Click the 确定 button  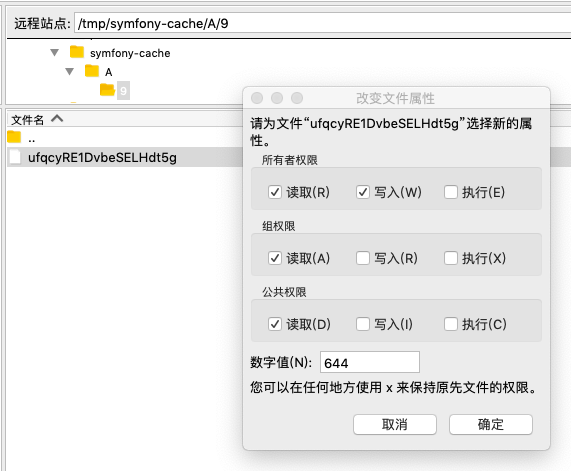491,424
